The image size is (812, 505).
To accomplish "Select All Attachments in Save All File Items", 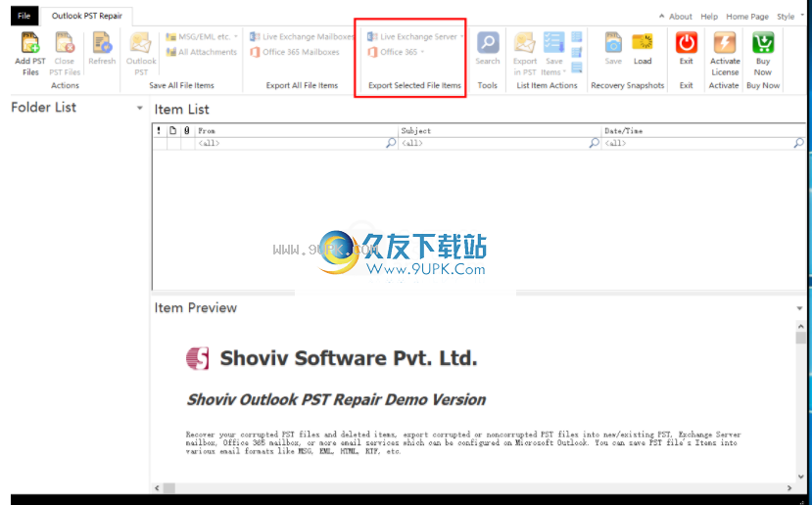I will point(201,52).
